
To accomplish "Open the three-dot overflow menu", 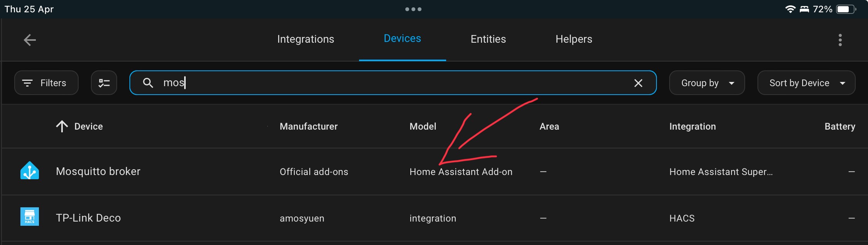I will tap(840, 40).
